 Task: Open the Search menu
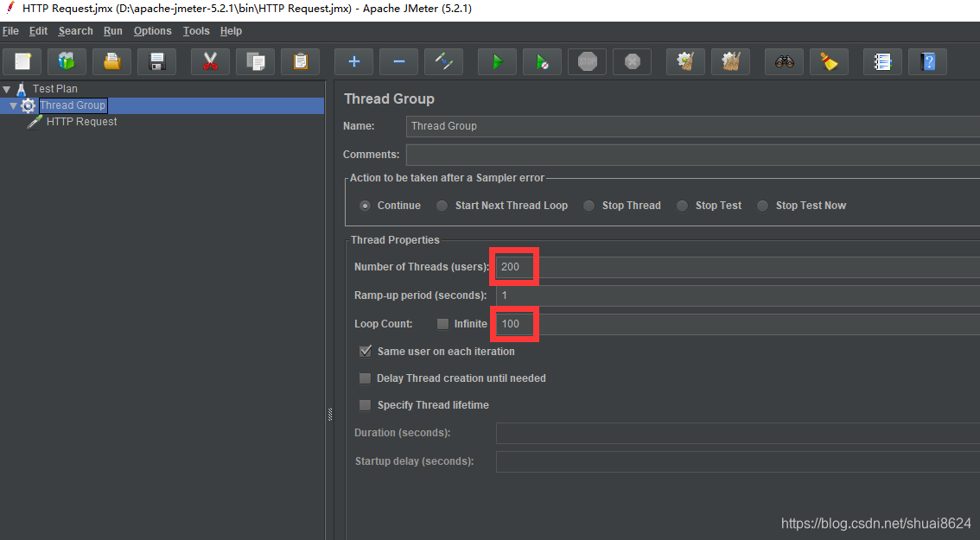pos(76,30)
